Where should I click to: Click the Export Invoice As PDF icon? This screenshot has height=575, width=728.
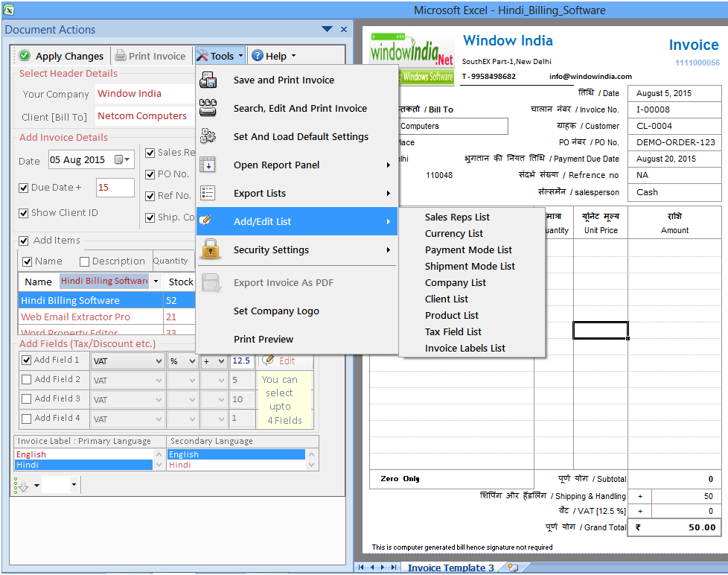coord(211,283)
